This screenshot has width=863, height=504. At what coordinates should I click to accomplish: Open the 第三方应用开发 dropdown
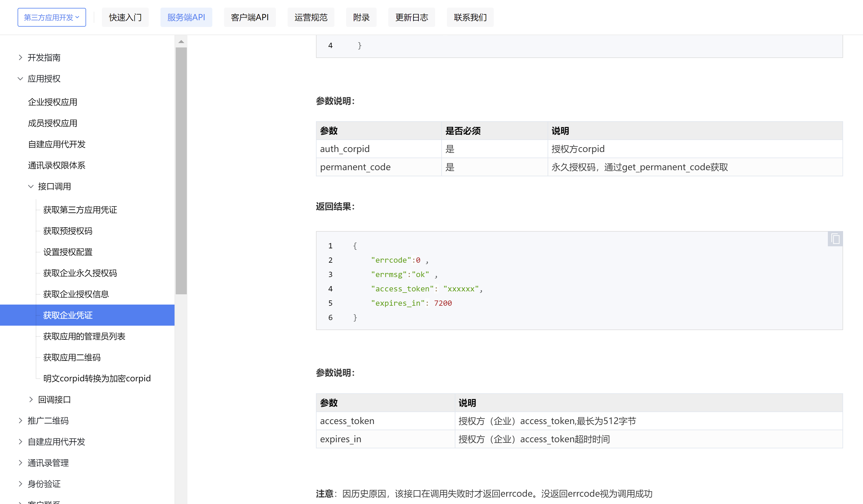pyautogui.click(x=52, y=18)
